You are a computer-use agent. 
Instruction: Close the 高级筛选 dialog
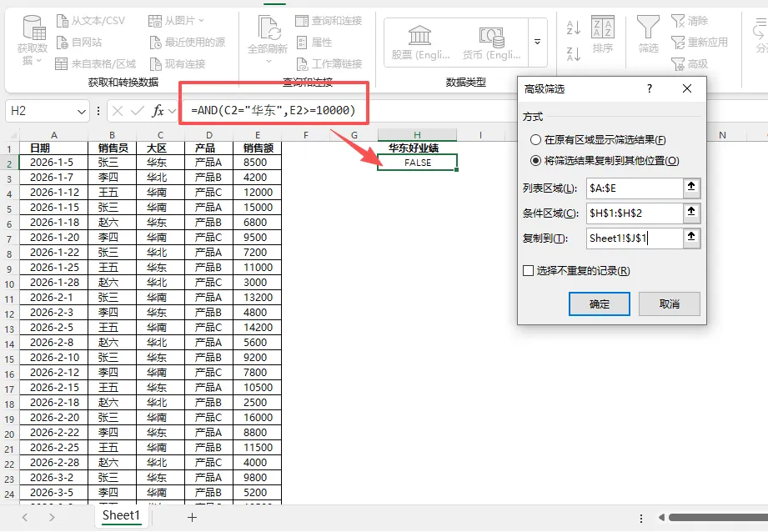tap(687, 88)
